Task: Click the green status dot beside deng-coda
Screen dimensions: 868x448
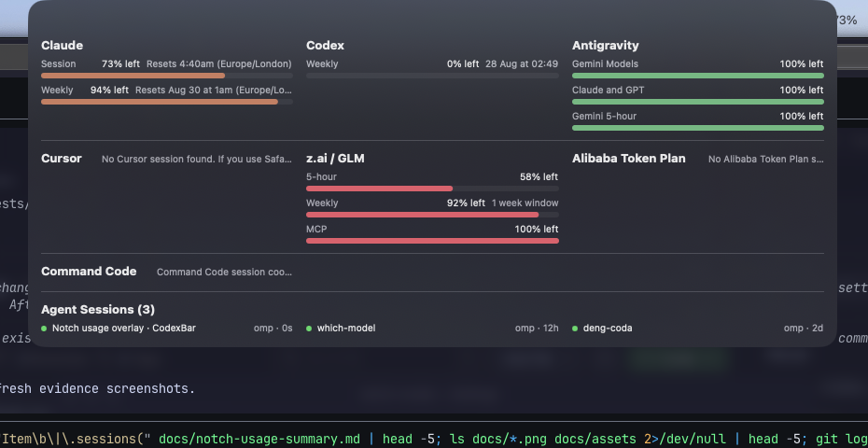Action: pos(575,329)
